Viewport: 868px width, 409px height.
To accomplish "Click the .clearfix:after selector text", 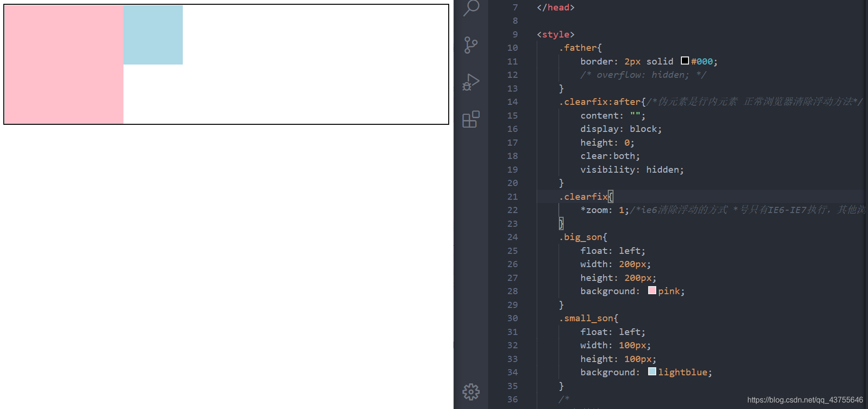I will tap(600, 102).
